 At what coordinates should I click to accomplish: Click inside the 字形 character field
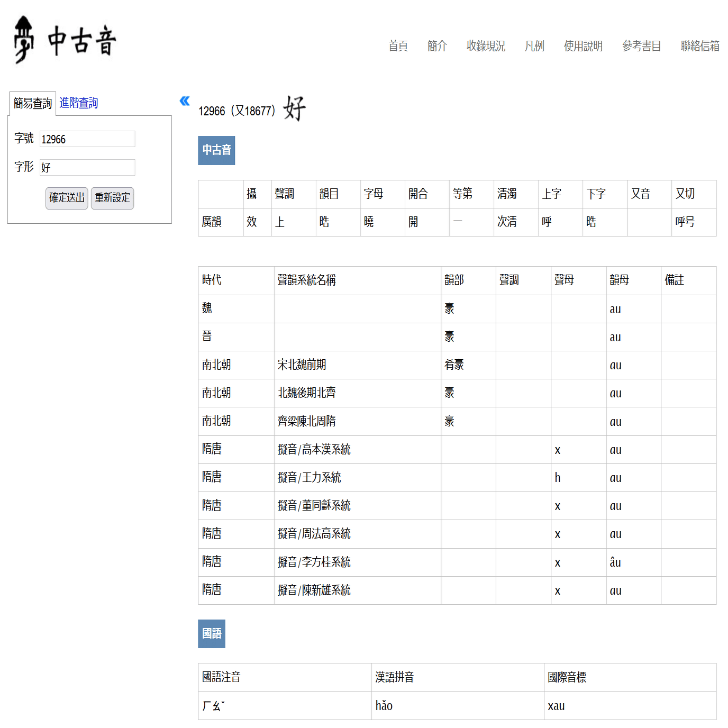coord(87,167)
